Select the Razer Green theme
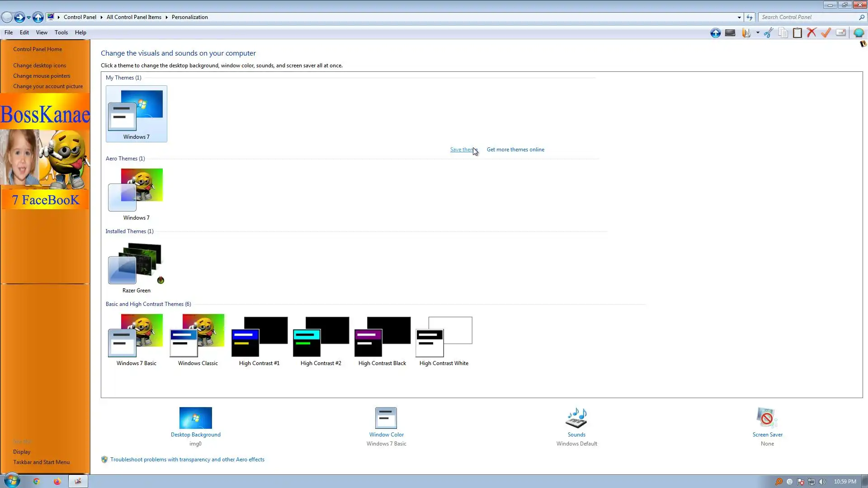Image resolution: width=868 pixels, height=488 pixels. [x=136, y=267]
